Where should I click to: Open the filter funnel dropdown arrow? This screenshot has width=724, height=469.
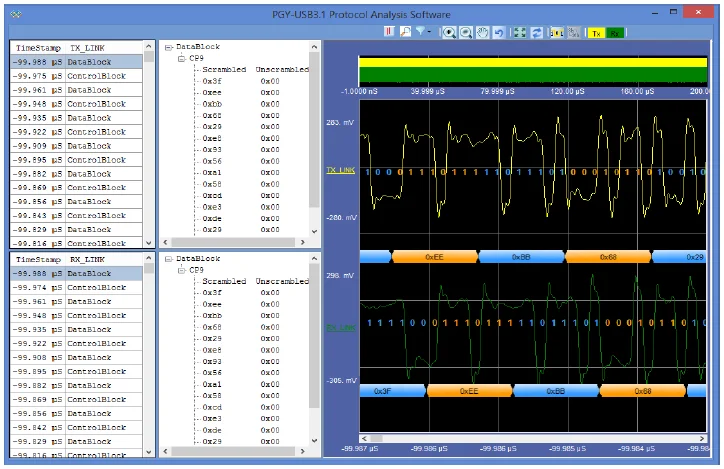[430, 32]
